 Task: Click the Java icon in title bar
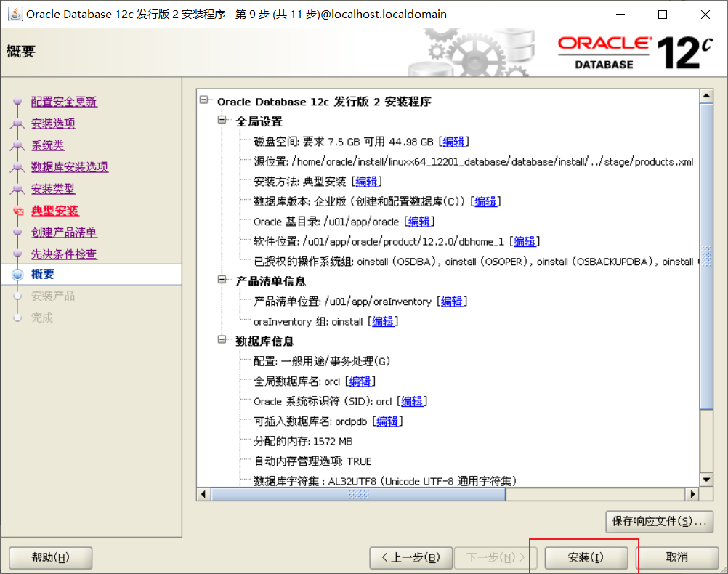(15, 15)
